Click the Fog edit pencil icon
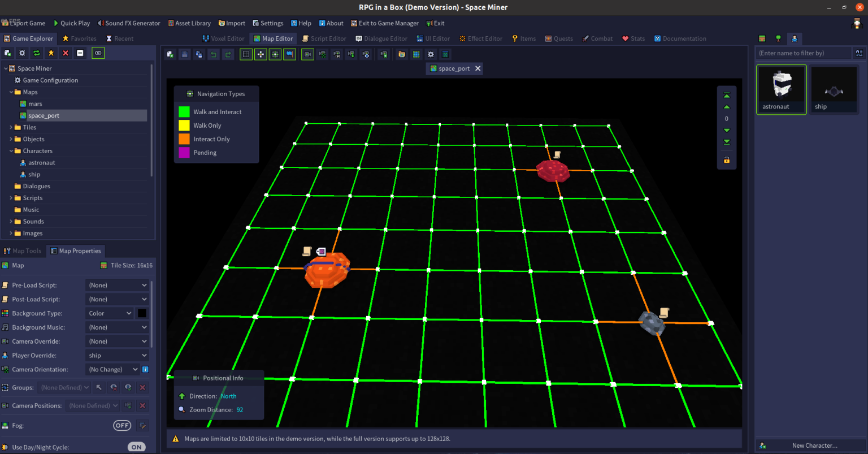 [x=143, y=426]
